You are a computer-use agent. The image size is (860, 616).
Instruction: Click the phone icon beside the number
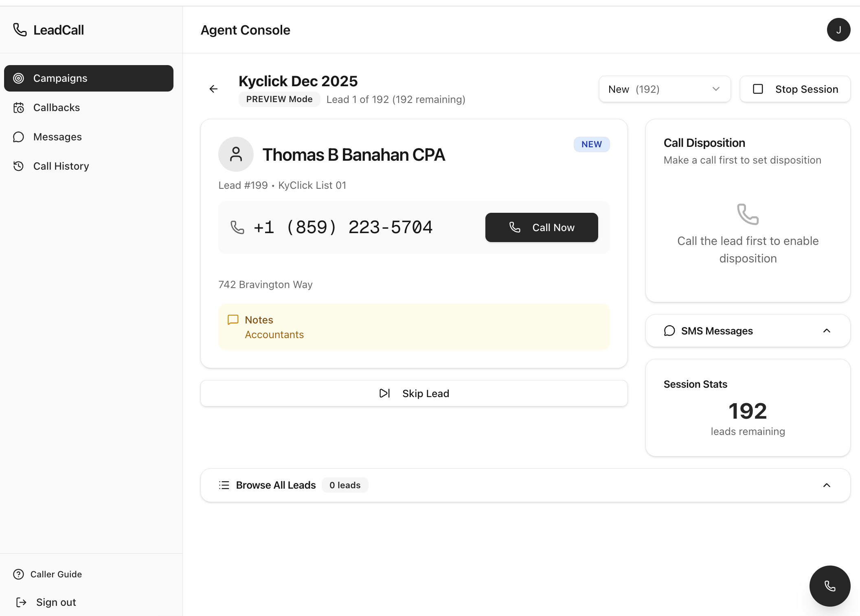(x=237, y=227)
